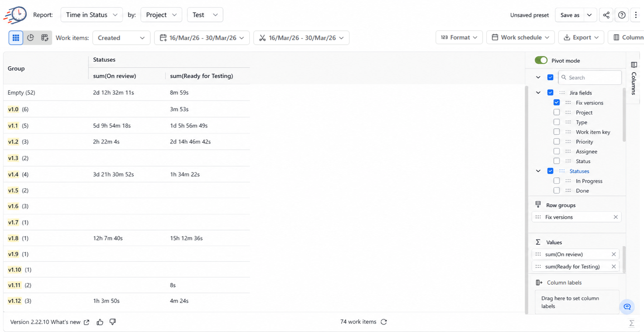Remove Fix versions from Row groups
Image resolution: width=644 pixels, height=332 pixels.
616,217
